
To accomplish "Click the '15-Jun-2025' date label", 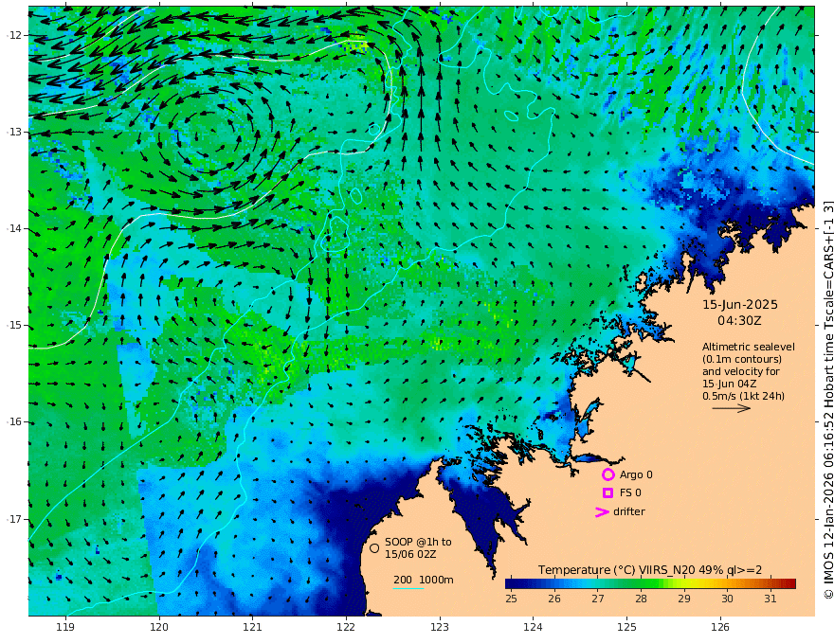I will tap(740, 305).
